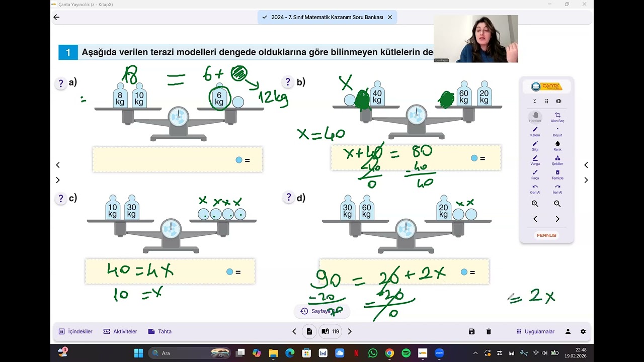Open WhatsApp from taskbar
This screenshot has width=644, height=362.
tap(373, 353)
